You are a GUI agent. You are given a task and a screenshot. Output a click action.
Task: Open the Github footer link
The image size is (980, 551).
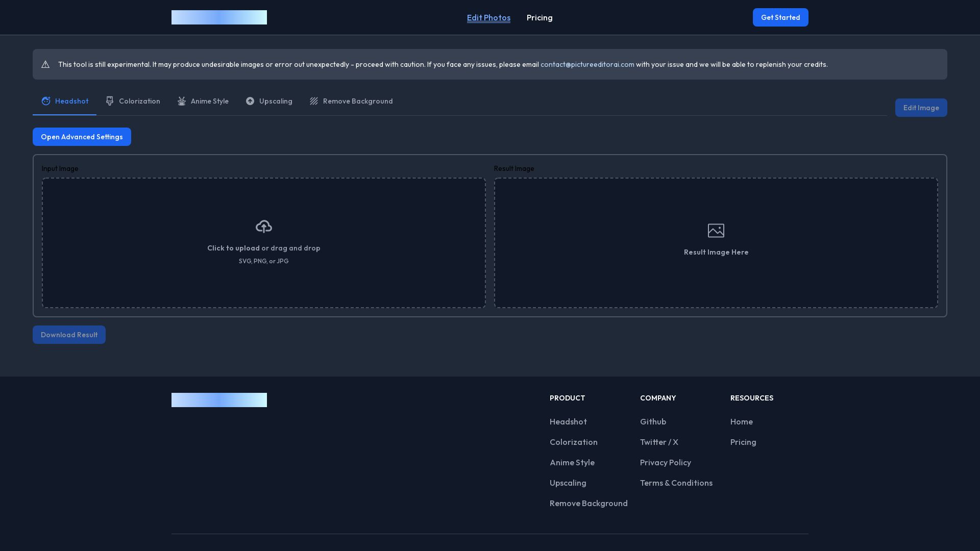(x=653, y=422)
